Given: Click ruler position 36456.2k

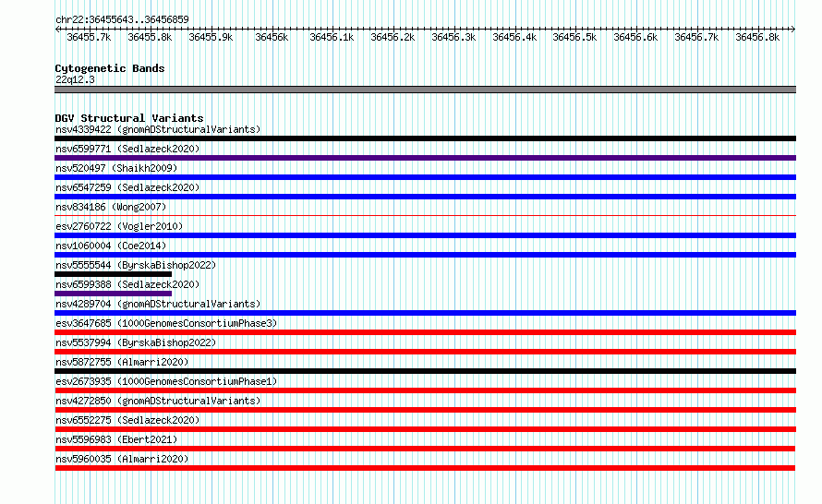Looking at the screenshot, I should (393, 37).
